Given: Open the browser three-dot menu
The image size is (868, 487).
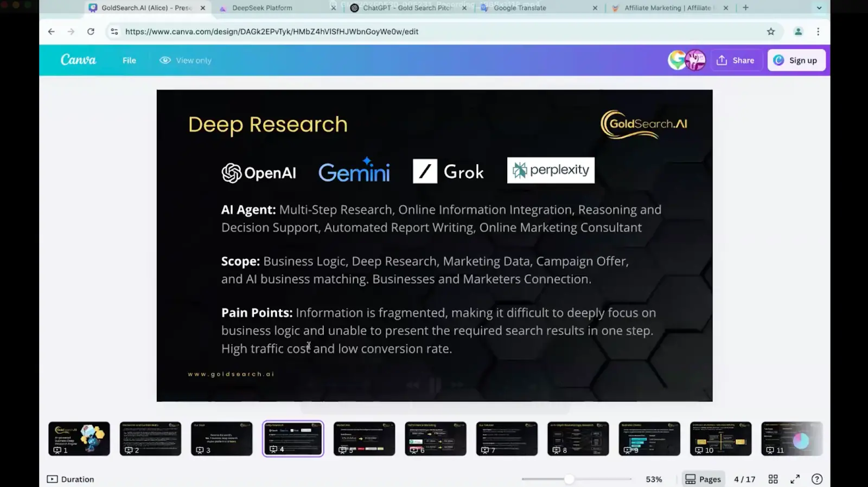Looking at the screenshot, I should pos(818,31).
